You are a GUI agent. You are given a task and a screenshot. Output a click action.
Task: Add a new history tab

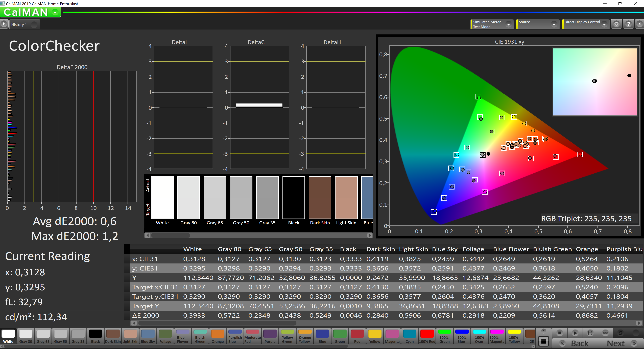pos(34,25)
